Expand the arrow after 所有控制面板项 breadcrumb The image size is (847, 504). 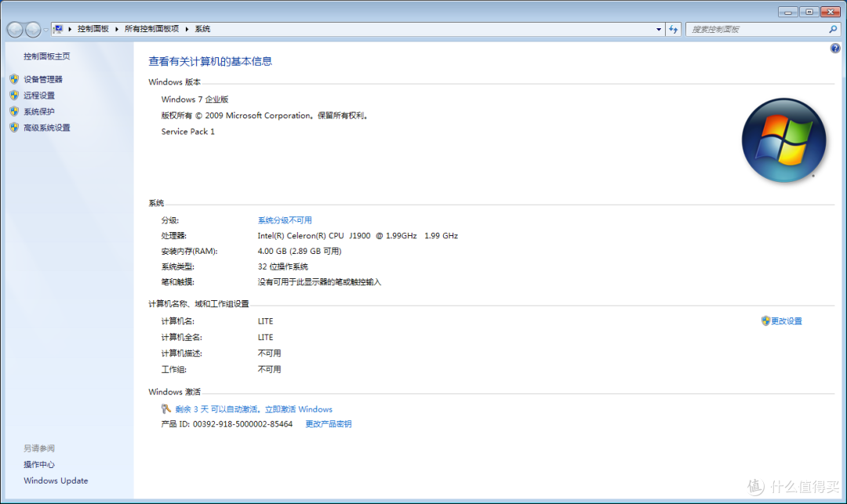click(187, 29)
